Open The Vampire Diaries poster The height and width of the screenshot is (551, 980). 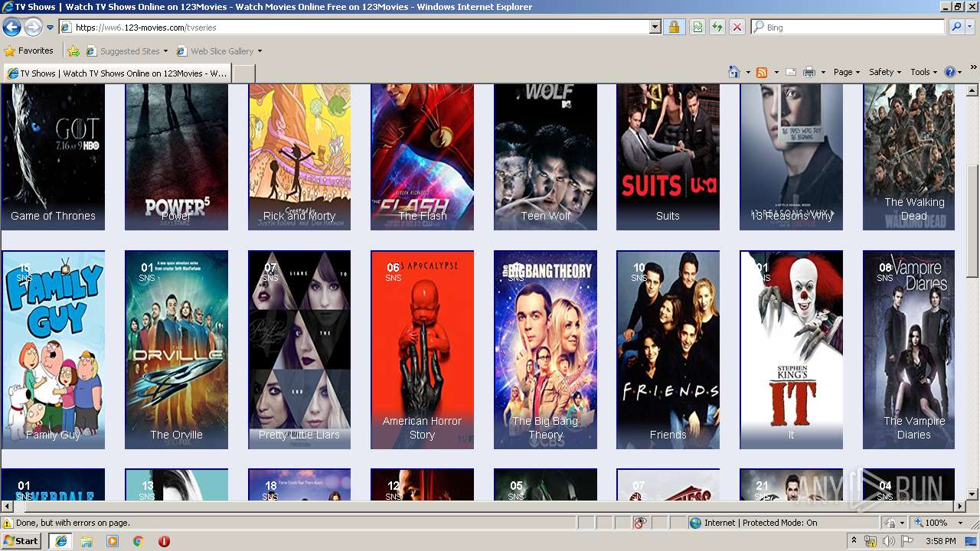pos(909,350)
